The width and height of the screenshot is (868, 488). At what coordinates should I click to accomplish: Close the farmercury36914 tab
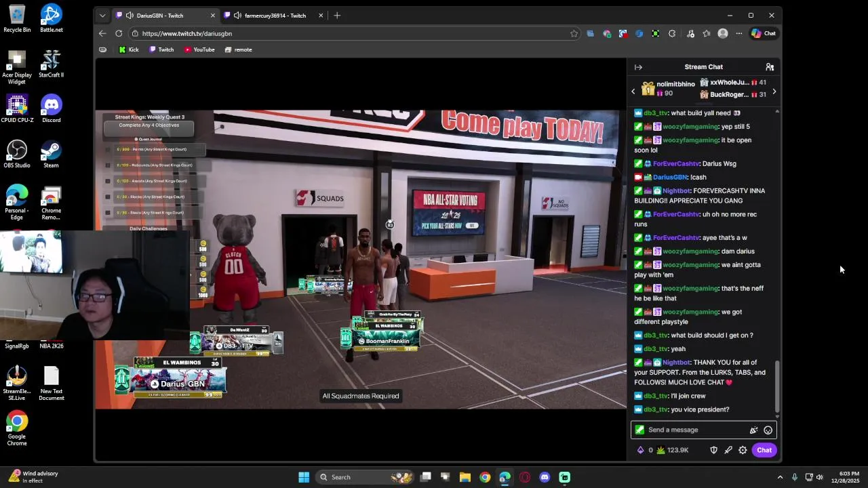tap(321, 16)
